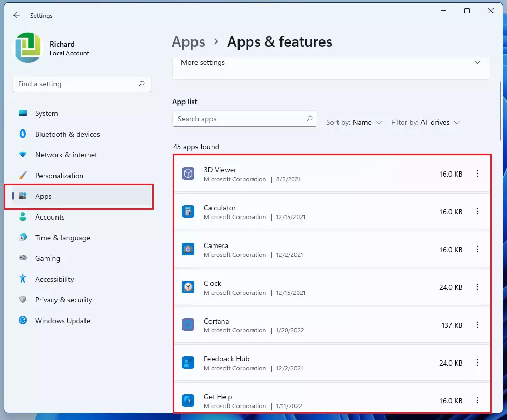Click the Feedback Hub app name
The width and height of the screenshot is (507, 420).
(227, 359)
